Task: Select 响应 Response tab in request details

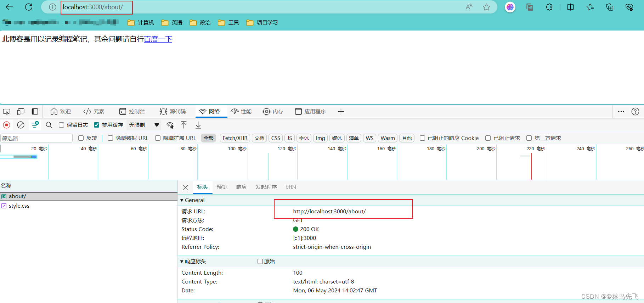Action: point(241,187)
